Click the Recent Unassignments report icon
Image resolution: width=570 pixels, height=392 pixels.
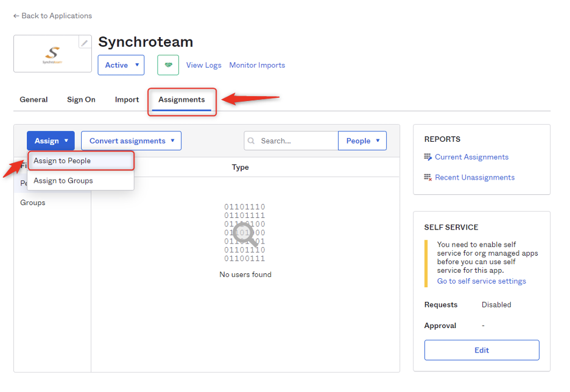click(x=428, y=177)
